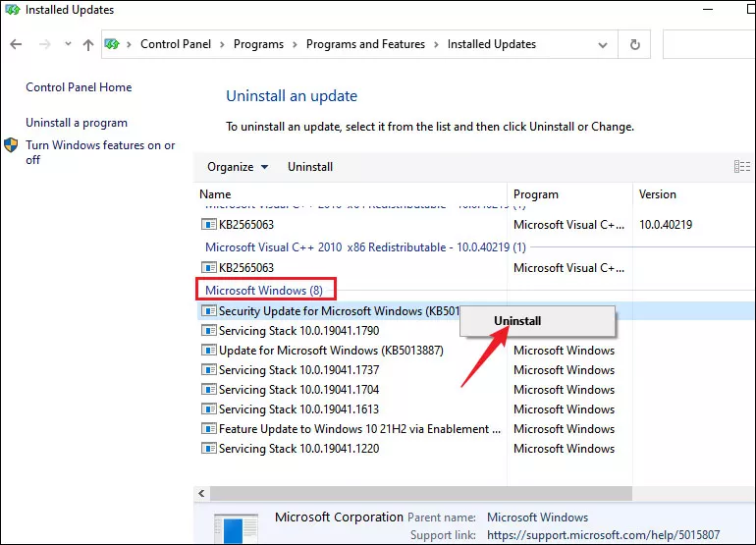Collapse the Microsoft Windows (8) group
Screen dimensions: 756x545
[x=264, y=291]
